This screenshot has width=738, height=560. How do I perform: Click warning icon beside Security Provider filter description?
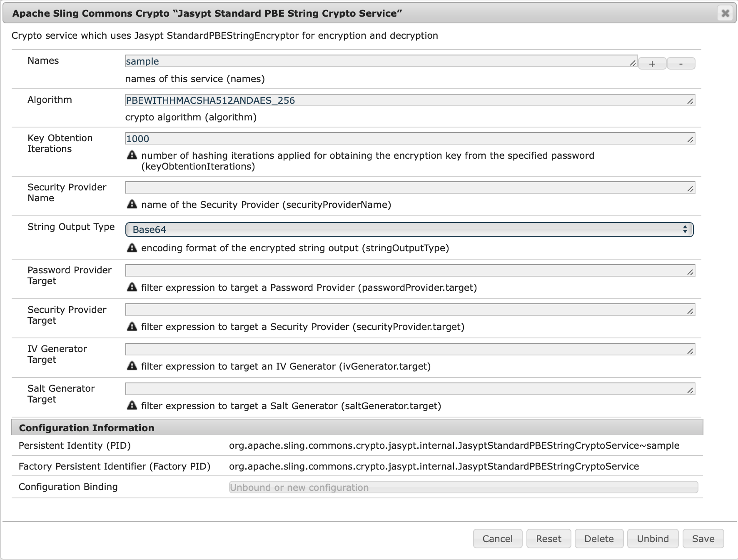pyautogui.click(x=132, y=327)
